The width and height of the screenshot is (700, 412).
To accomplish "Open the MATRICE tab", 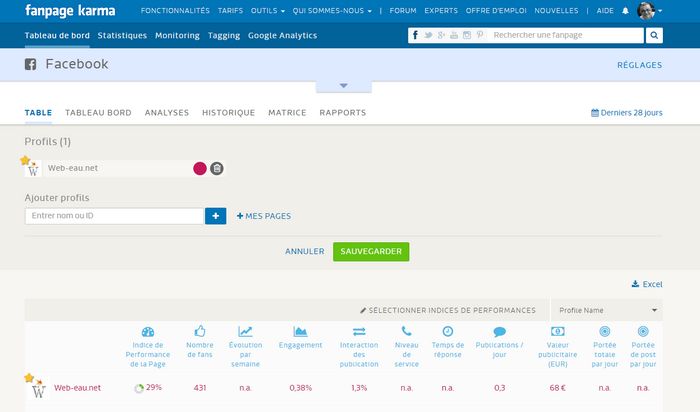I will (287, 112).
